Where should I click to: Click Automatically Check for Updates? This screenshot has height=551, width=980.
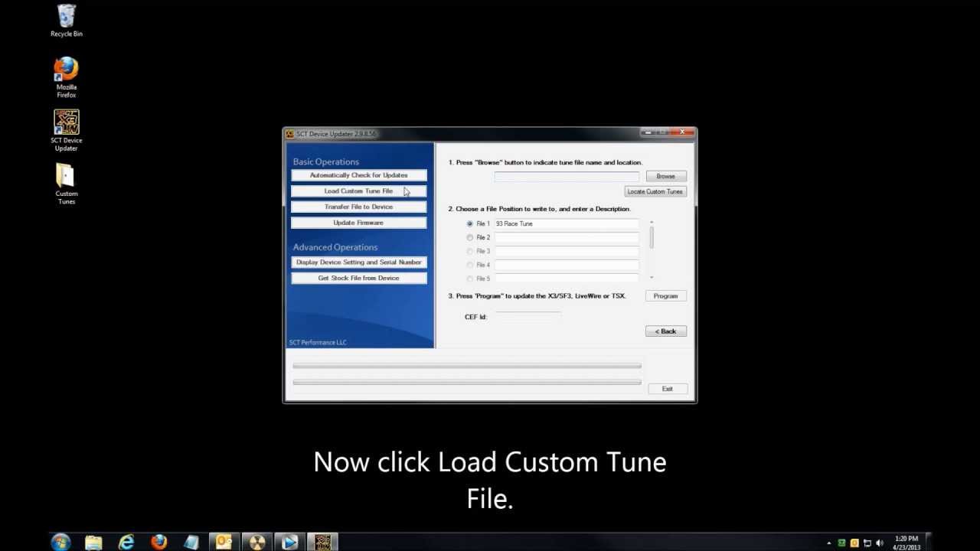pyautogui.click(x=358, y=175)
